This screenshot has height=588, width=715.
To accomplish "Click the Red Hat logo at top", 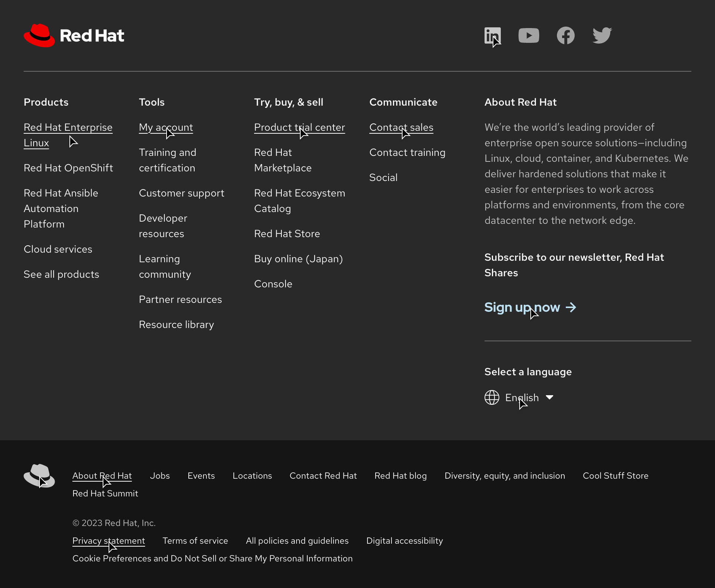I will (73, 35).
